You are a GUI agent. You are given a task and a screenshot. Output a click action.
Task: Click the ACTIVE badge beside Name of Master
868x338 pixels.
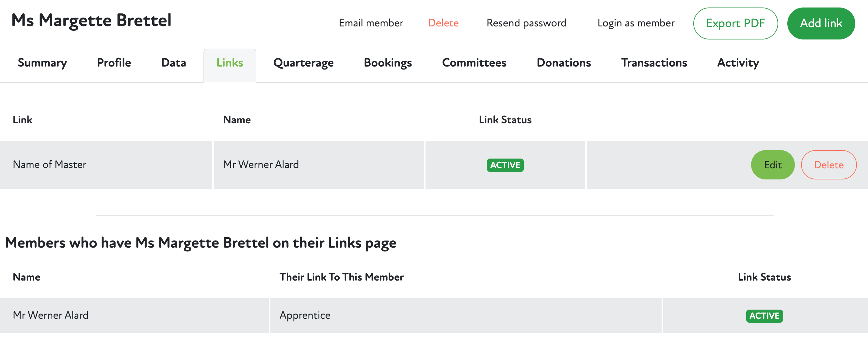pos(505,165)
